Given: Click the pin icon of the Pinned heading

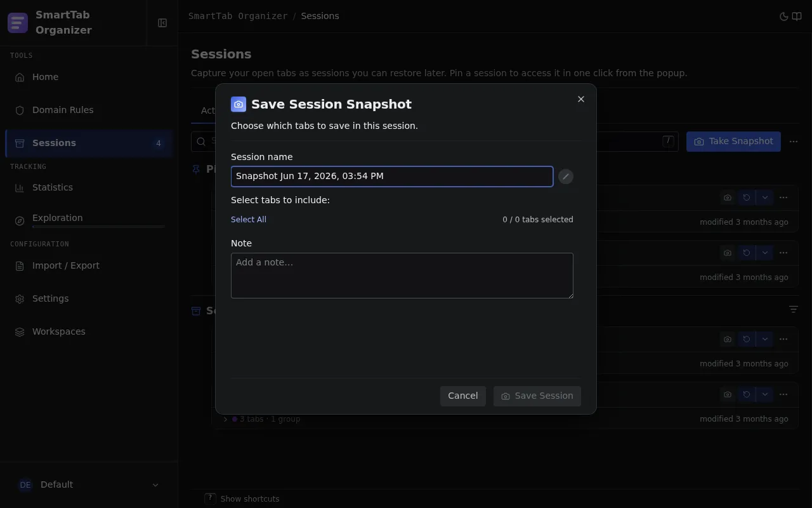Looking at the screenshot, I should pyautogui.click(x=196, y=170).
